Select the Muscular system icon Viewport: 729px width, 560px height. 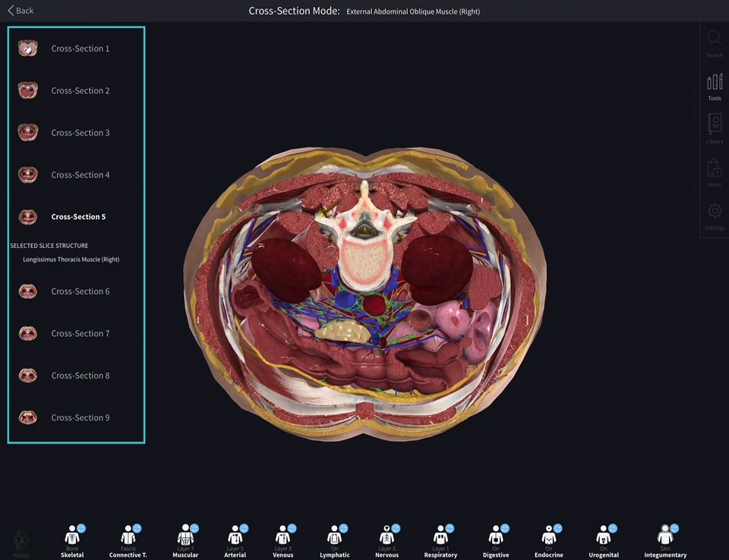coord(185,536)
